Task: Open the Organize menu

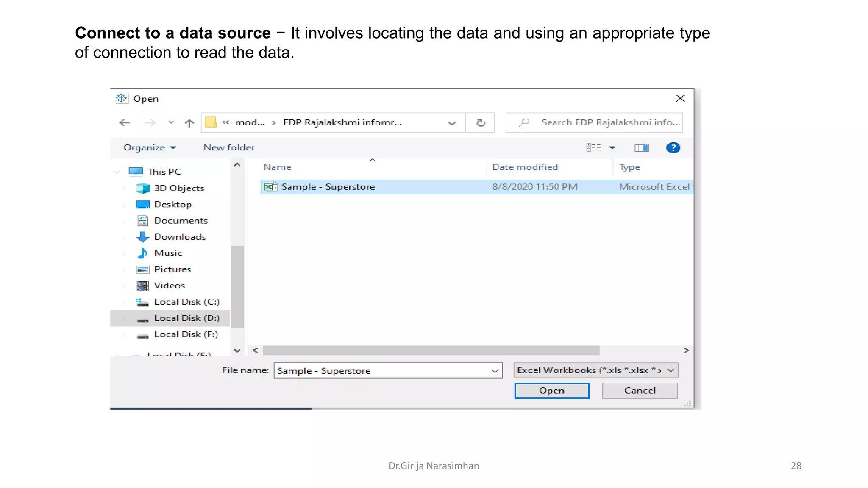Action: (x=150, y=147)
